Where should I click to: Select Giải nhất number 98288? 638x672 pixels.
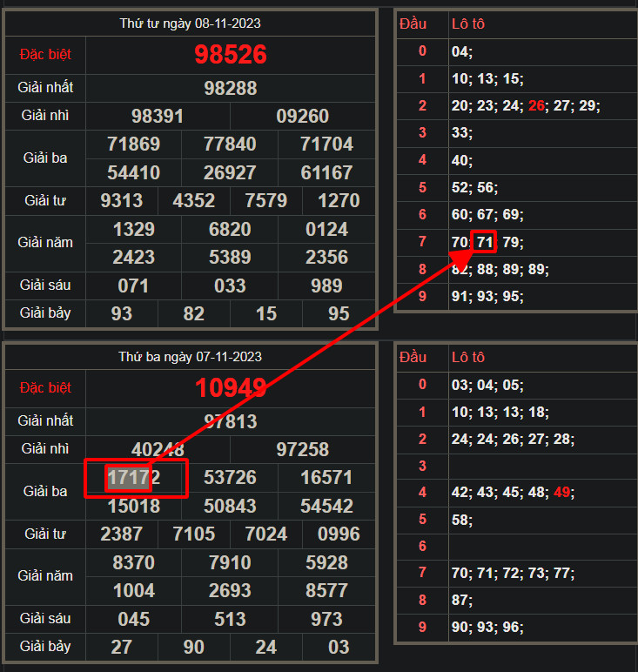pos(230,88)
